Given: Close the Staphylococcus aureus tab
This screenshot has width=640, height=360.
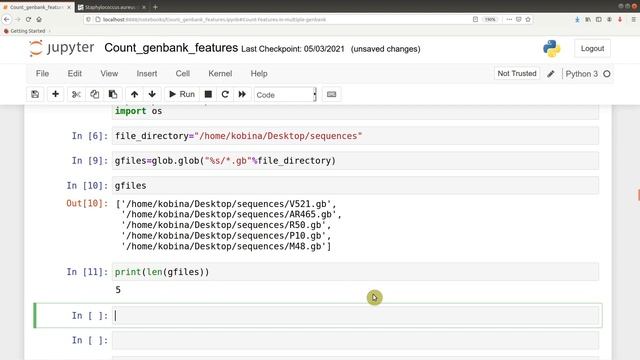Looking at the screenshot, I should pyautogui.click(x=144, y=7).
